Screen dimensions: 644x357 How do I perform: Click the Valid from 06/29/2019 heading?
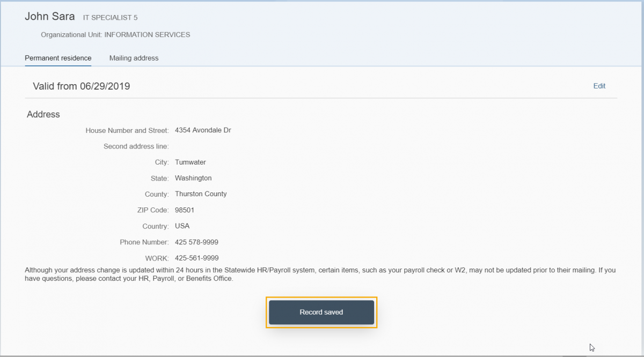[x=82, y=86]
